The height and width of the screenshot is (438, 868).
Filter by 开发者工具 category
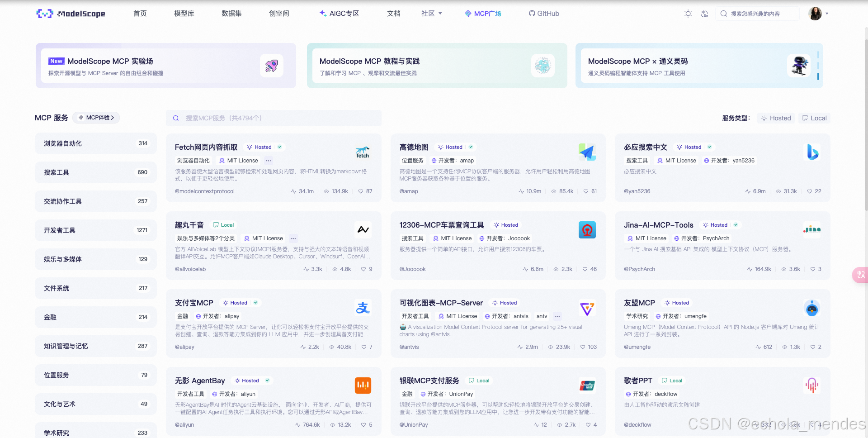click(96, 230)
